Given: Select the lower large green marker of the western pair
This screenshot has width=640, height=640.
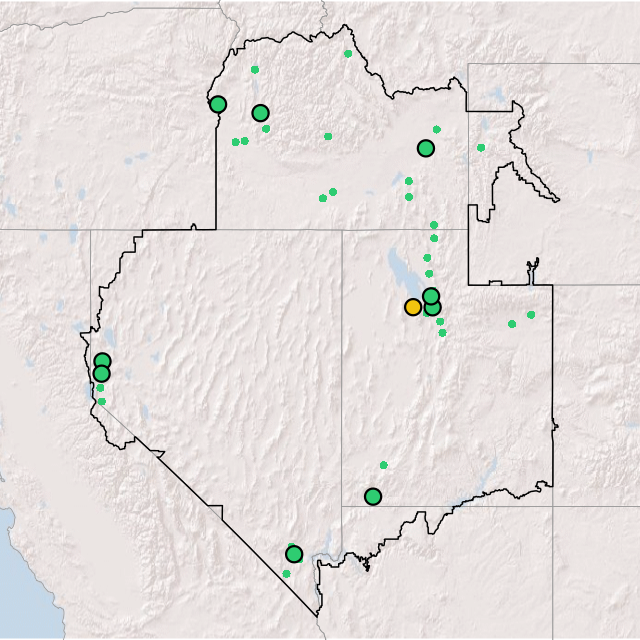Looking at the screenshot, I should coord(101,374).
